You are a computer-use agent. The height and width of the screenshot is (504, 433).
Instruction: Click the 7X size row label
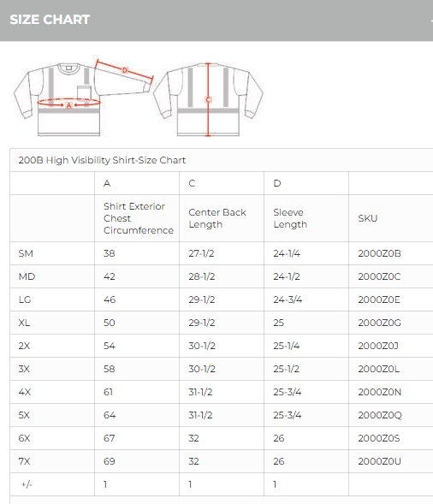24,461
